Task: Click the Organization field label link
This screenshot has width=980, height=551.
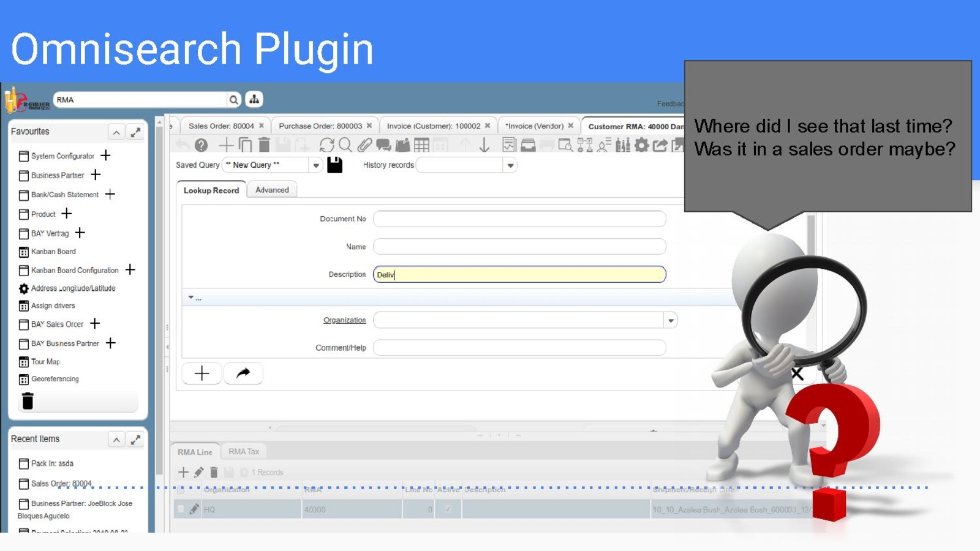Action: click(x=344, y=320)
